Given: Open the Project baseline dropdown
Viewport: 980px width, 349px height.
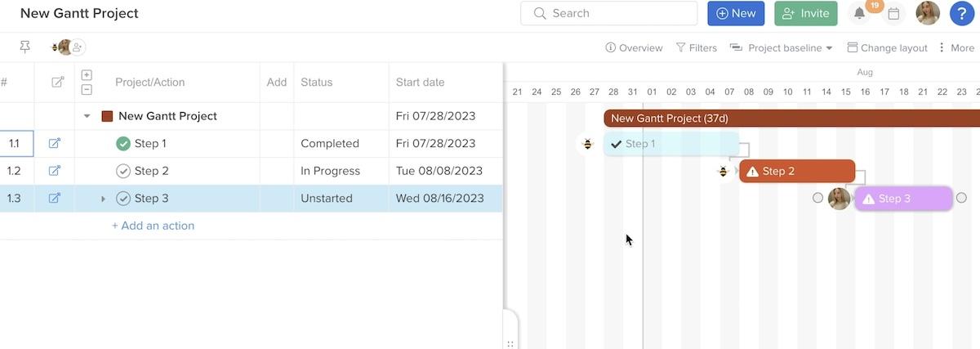Looking at the screenshot, I should (x=782, y=48).
